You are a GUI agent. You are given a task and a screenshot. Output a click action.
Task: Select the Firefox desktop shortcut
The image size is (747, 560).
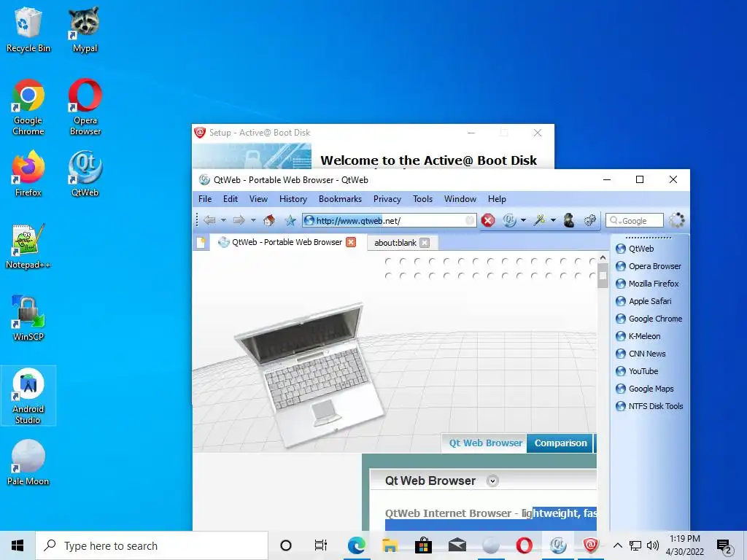click(28, 174)
